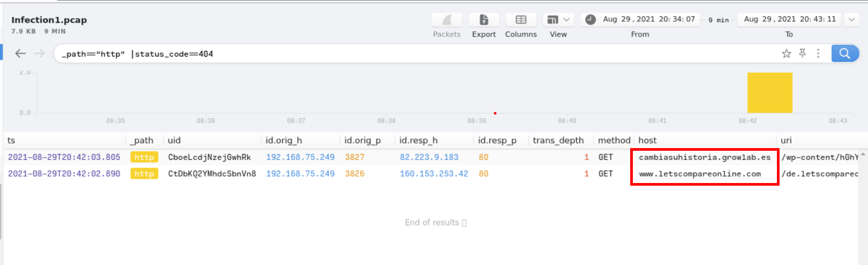Go forward with the right arrow
868x265 pixels.
[39, 53]
